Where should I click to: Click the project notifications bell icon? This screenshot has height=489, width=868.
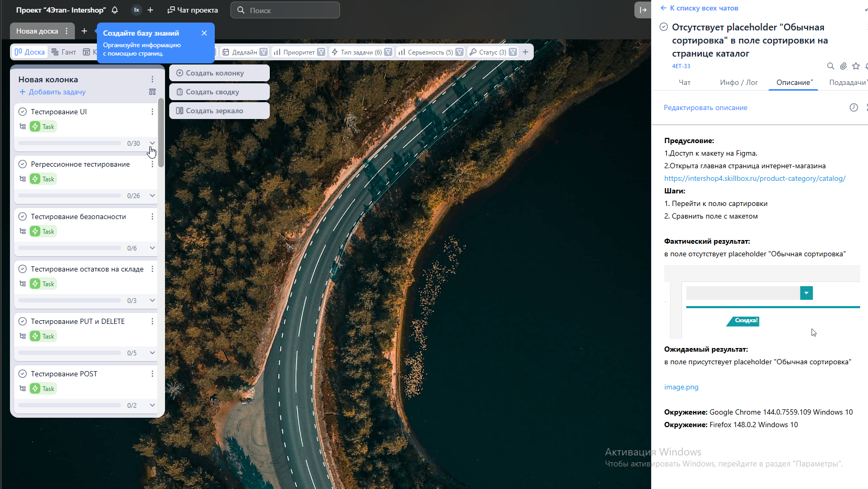click(115, 10)
